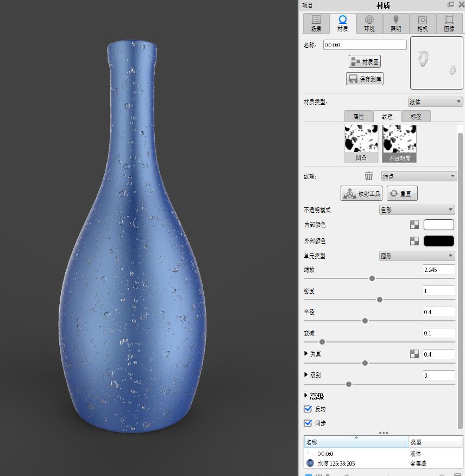Click the material panel vertical scrollbar
This screenshot has height=476, width=465.
460,281
